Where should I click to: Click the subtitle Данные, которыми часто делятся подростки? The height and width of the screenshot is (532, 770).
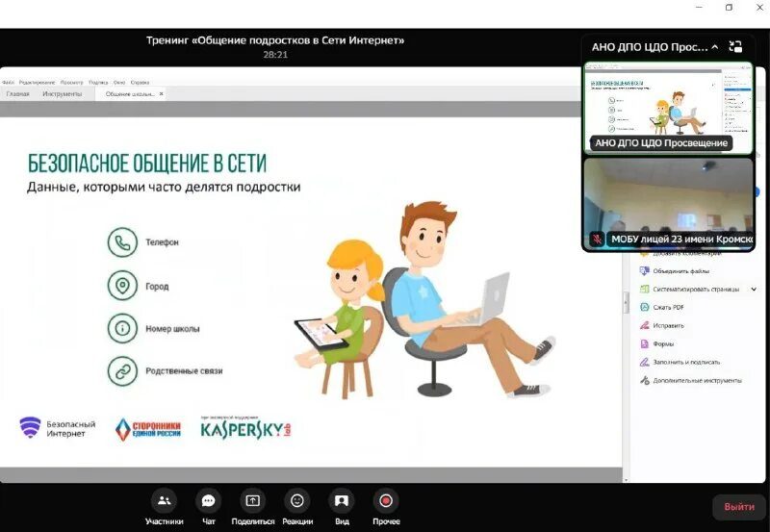pos(164,187)
